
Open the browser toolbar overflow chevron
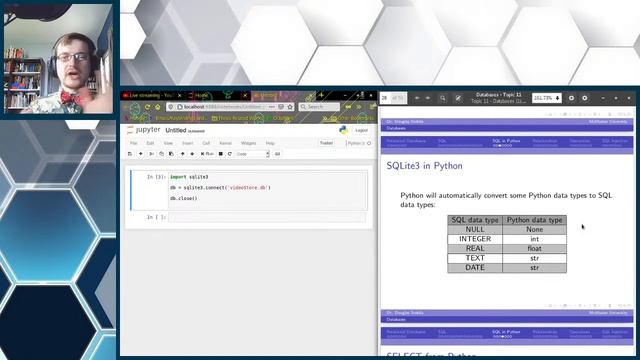pyautogui.click(x=359, y=107)
